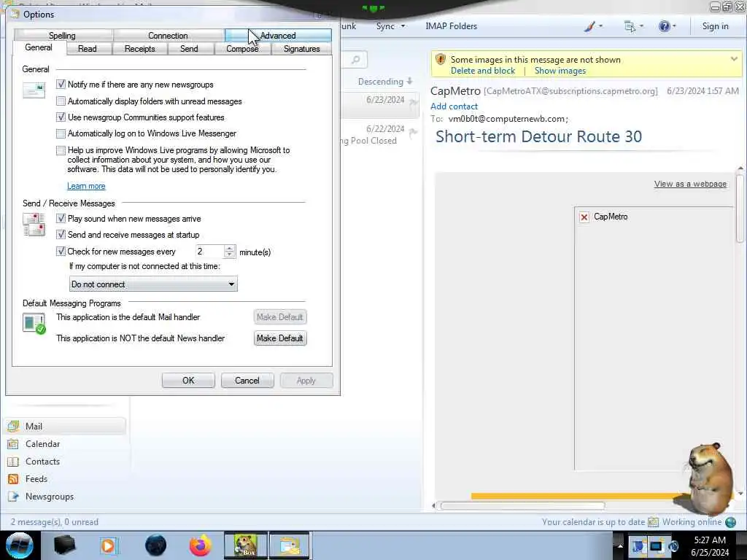
Task: Click Delete and block link
Action: point(483,71)
